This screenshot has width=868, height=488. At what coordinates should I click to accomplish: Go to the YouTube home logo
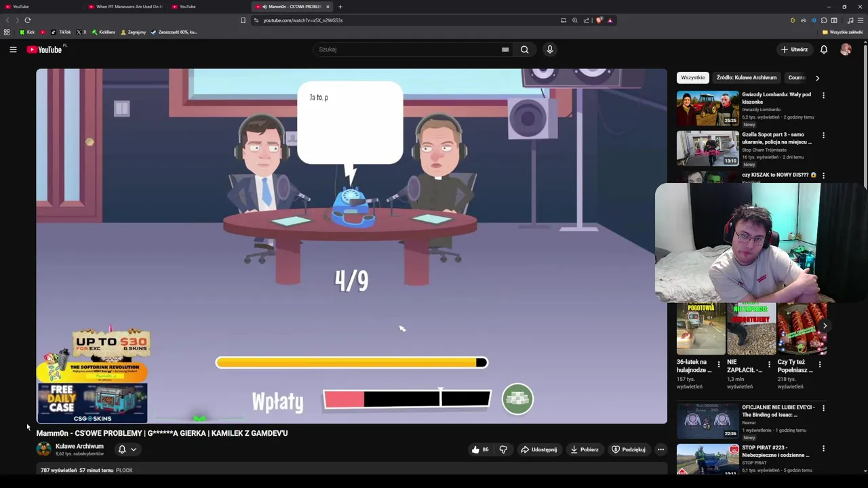(x=44, y=49)
